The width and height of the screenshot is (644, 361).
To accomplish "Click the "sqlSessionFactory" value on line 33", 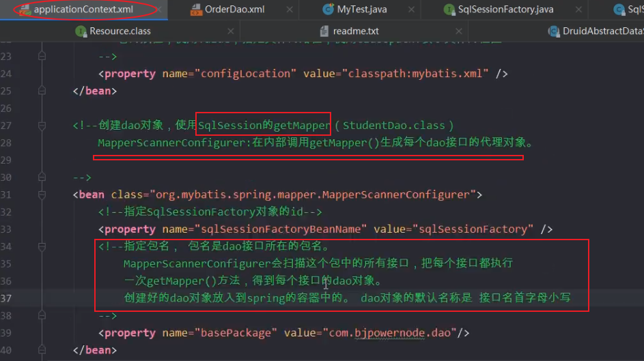I will [473, 229].
